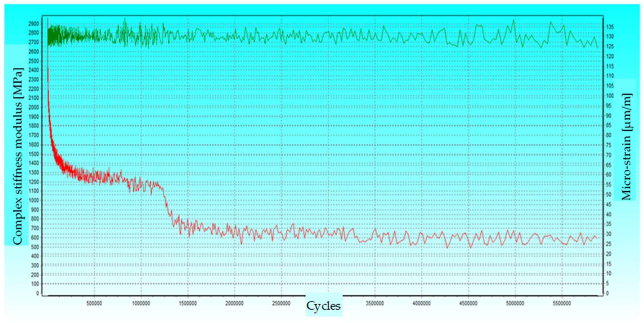The height and width of the screenshot is (323, 644).
Task: Select the 1500000 tick on cycles axis
Action: [188, 303]
